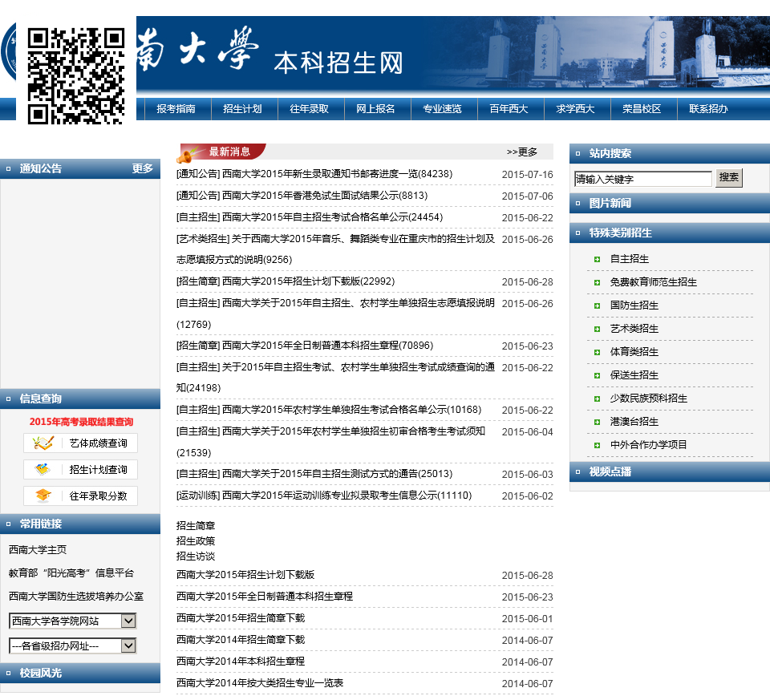Open the 港澳台招生 category link
Image resolution: width=770 pixels, height=700 pixels.
pyautogui.click(x=634, y=422)
